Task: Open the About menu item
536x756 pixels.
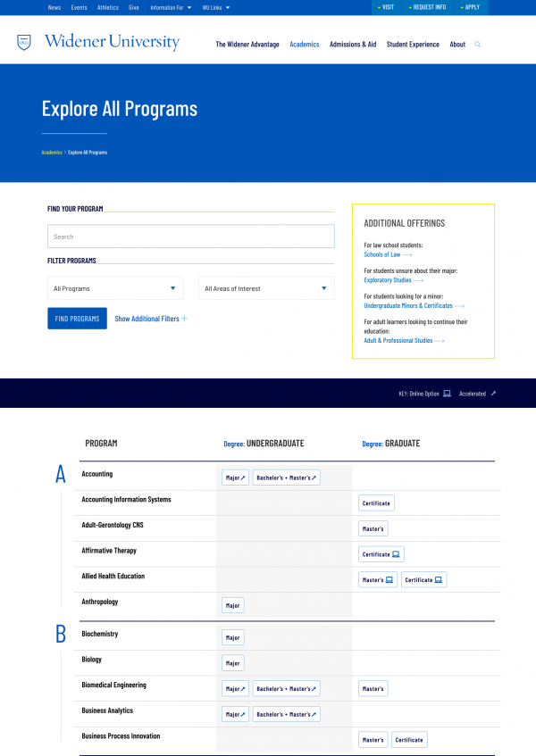Action: pos(457,45)
